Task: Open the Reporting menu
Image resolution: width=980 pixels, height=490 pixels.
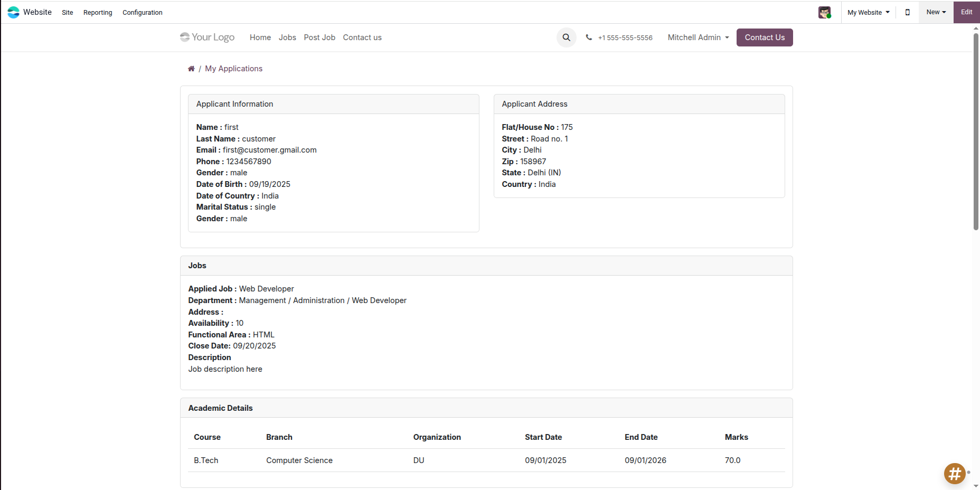Action: click(98, 13)
